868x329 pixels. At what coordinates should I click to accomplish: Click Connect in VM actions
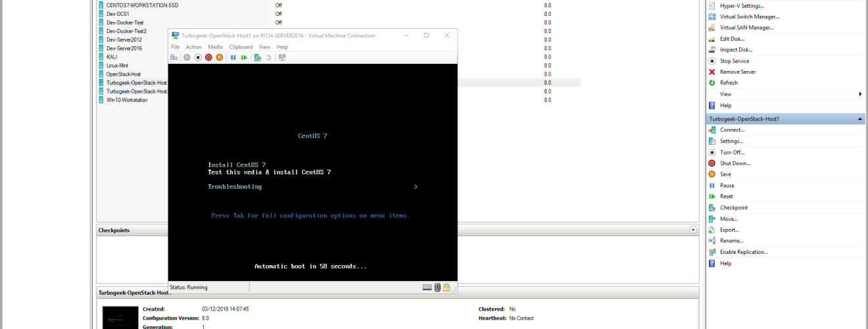(732, 130)
